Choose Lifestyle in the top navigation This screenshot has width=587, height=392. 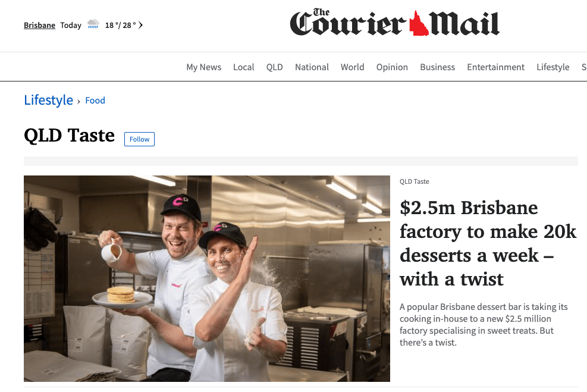click(x=553, y=67)
